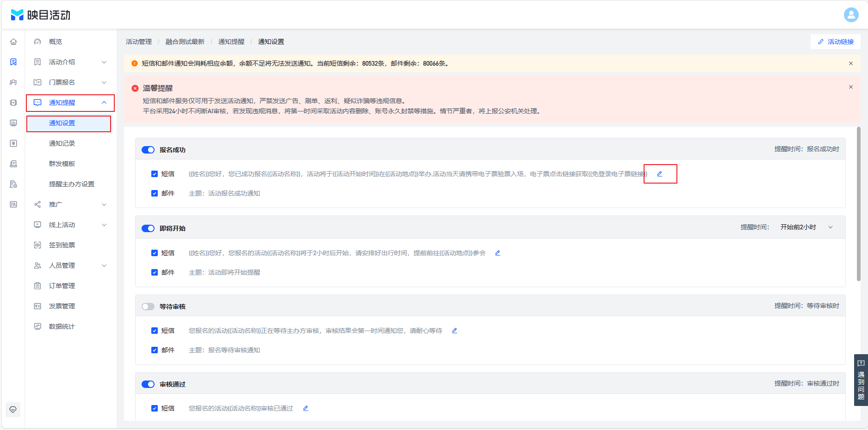This screenshot has height=430, width=868.
Task: Click email subject 活动即将开始提醒
Action: pyautogui.click(x=234, y=272)
